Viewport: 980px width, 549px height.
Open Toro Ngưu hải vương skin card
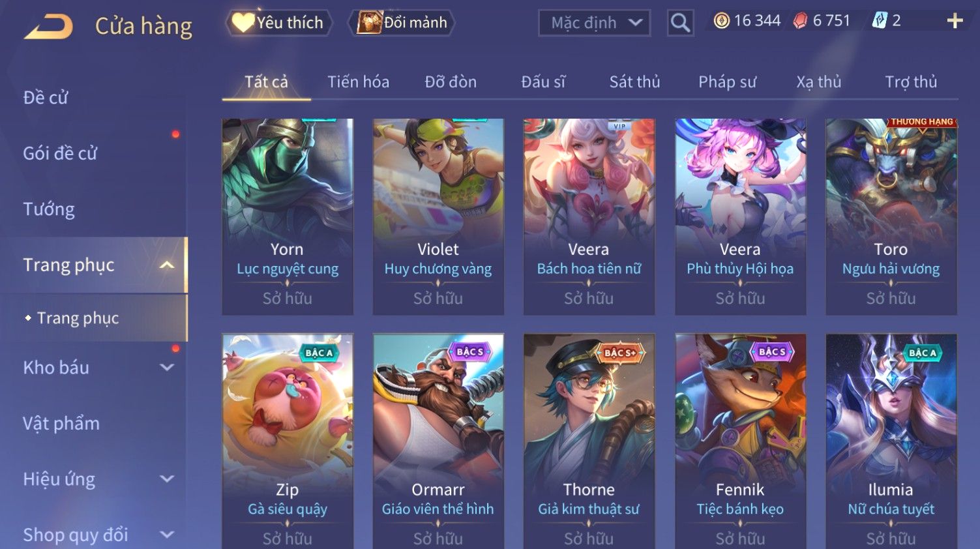click(x=891, y=216)
